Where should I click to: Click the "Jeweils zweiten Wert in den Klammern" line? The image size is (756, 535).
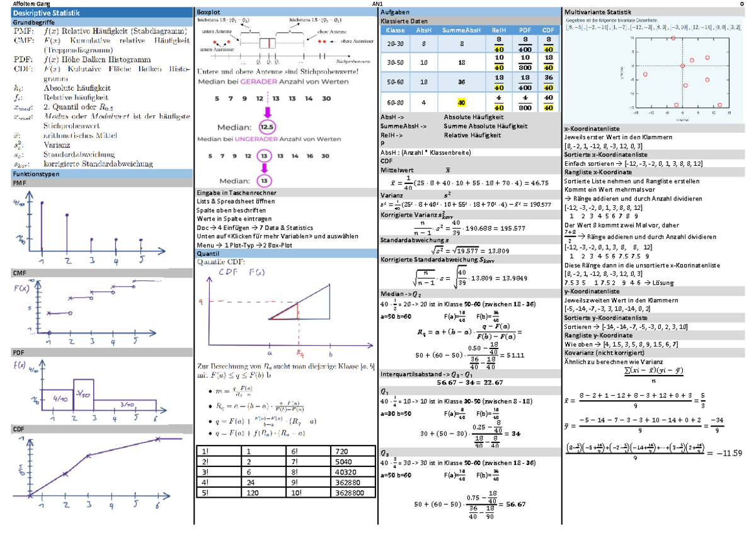(621, 300)
